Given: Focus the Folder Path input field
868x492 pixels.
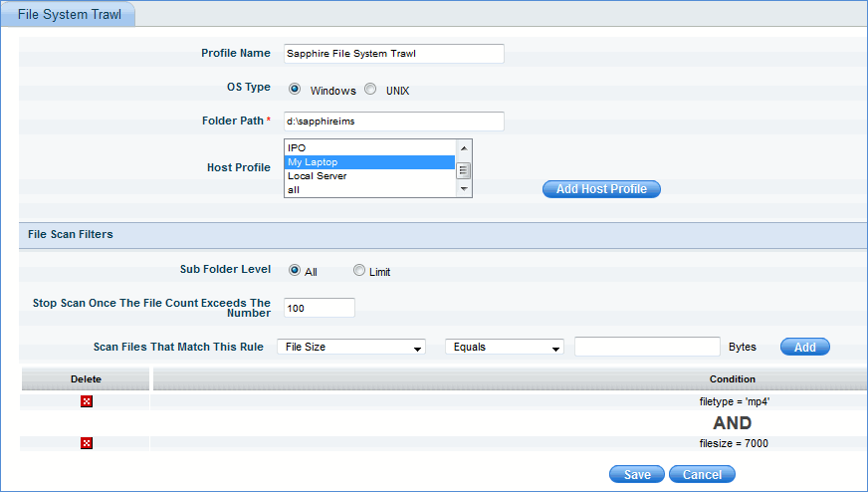Looking at the screenshot, I should (x=393, y=122).
